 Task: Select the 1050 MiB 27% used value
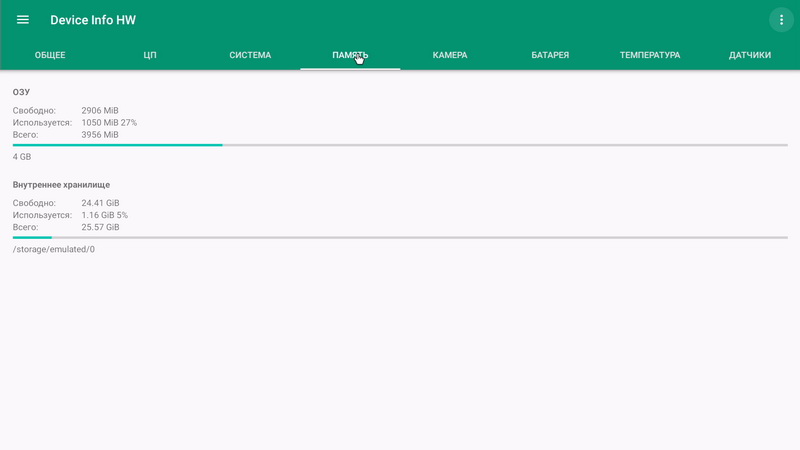[109, 123]
